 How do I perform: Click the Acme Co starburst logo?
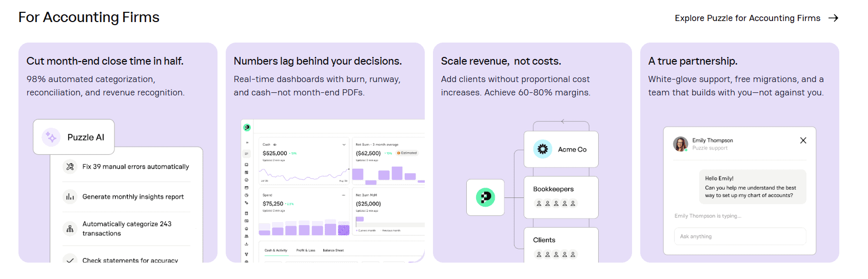point(542,149)
